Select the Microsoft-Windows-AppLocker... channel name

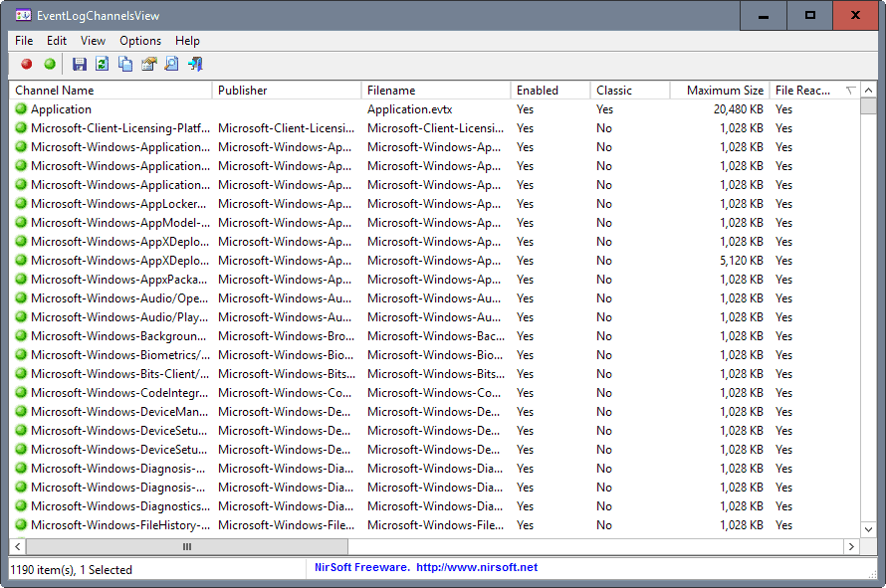click(x=118, y=203)
